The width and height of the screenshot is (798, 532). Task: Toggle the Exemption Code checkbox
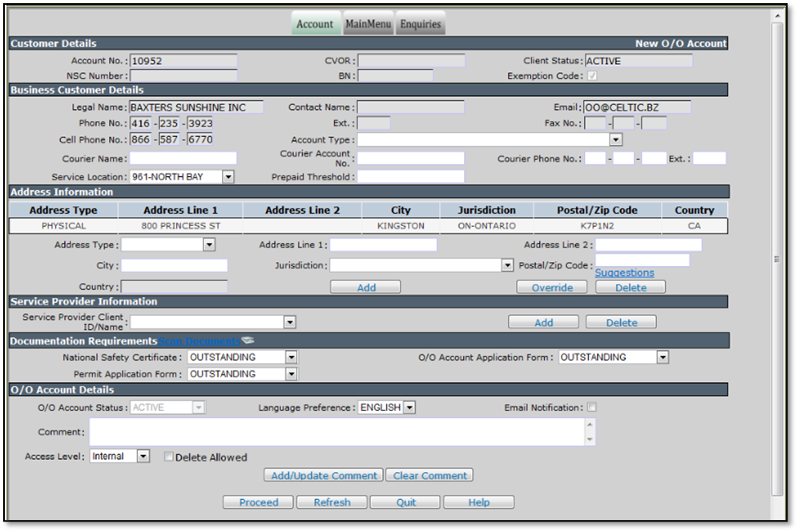tap(592, 76)
